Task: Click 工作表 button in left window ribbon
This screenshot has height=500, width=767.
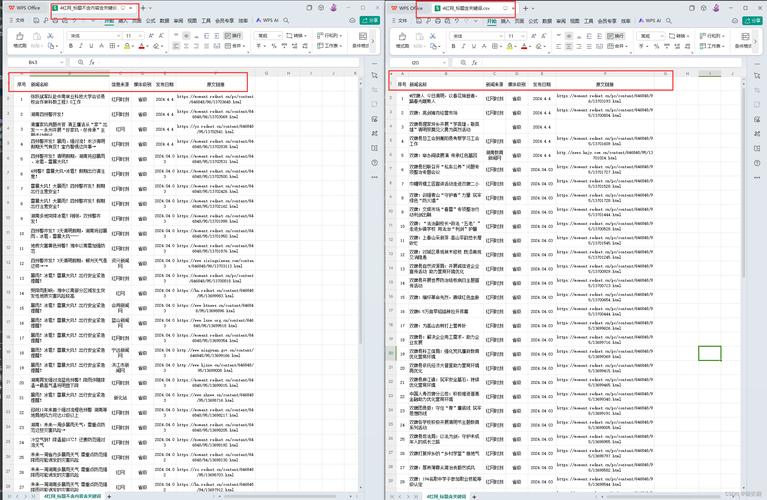Action: tap(330, 46)
